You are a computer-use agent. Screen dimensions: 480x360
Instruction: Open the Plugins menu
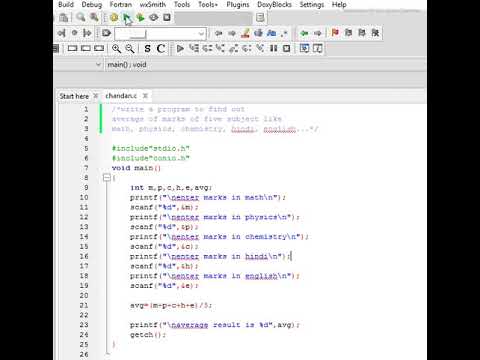pos(238,5)
